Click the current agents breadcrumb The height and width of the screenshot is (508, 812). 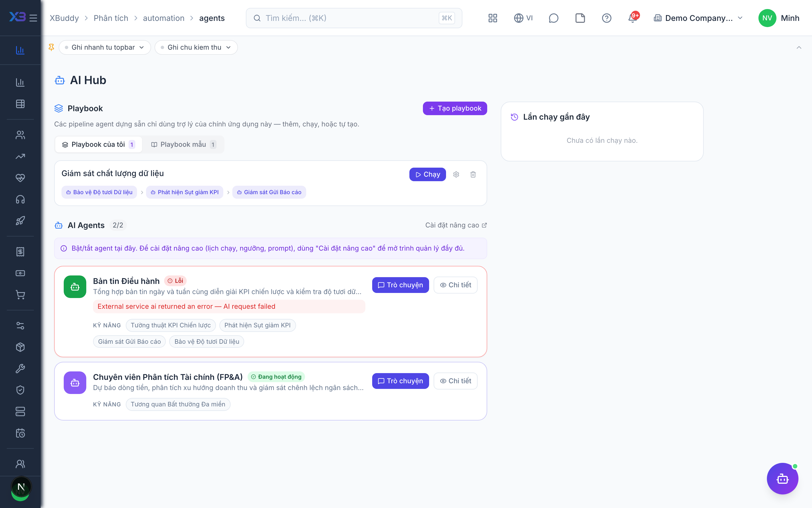point(212,18)
